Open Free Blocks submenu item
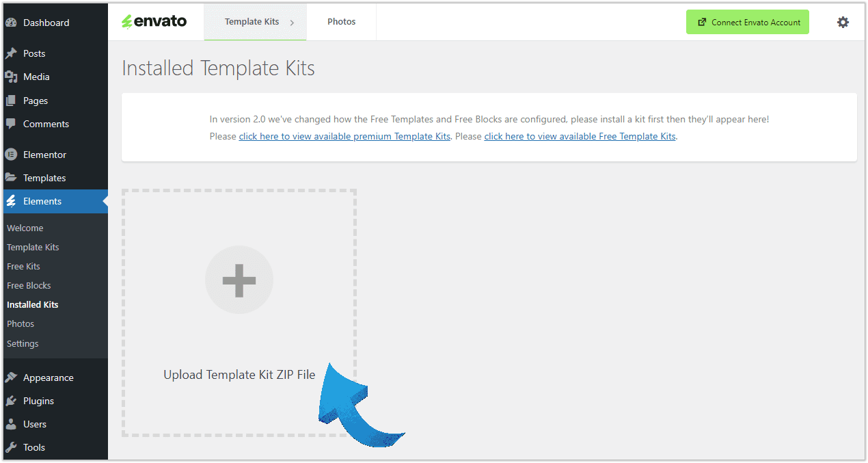This screenshot has width=868, height=463. point(29,285)
